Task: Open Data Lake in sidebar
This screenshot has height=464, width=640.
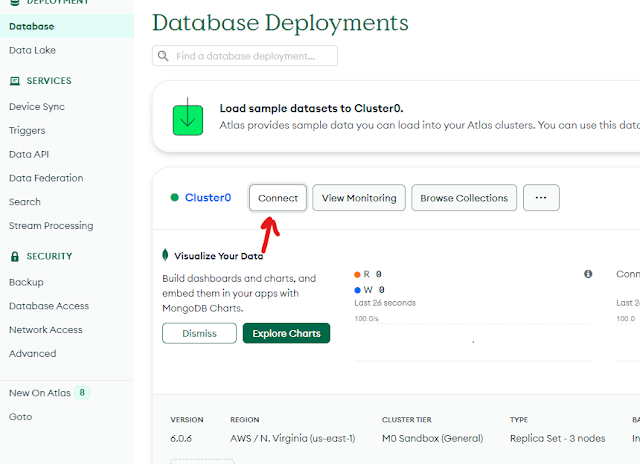Action: click(32, 50)
